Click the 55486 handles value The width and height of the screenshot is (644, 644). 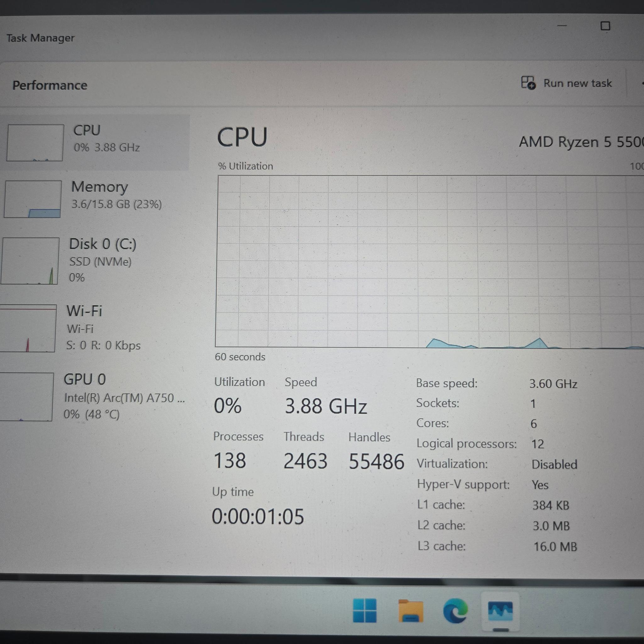tap(376, 462)
